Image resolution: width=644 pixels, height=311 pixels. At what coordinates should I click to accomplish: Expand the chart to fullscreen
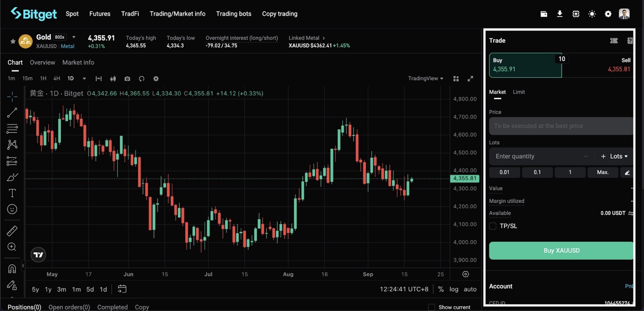coord(470,78)
